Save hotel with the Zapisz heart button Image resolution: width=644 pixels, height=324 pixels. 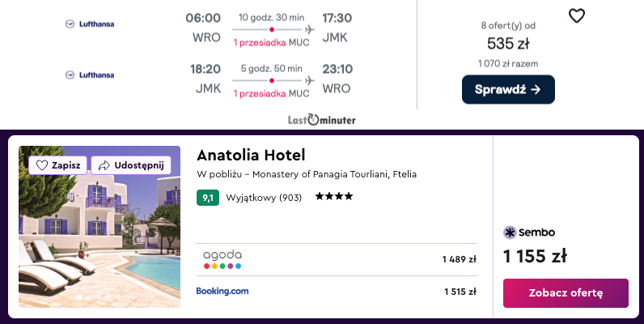pyautogui.click(x=58, y=165)
